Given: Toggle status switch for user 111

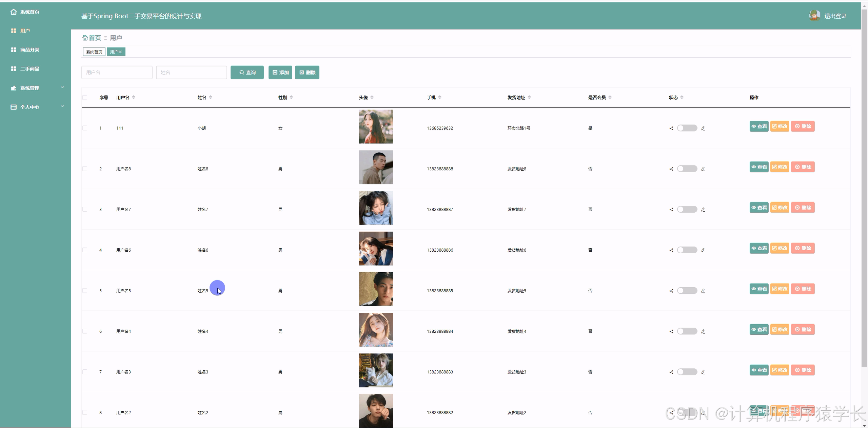Looking at the screenshot, I should pyautogui.click(x=687, y=128).
